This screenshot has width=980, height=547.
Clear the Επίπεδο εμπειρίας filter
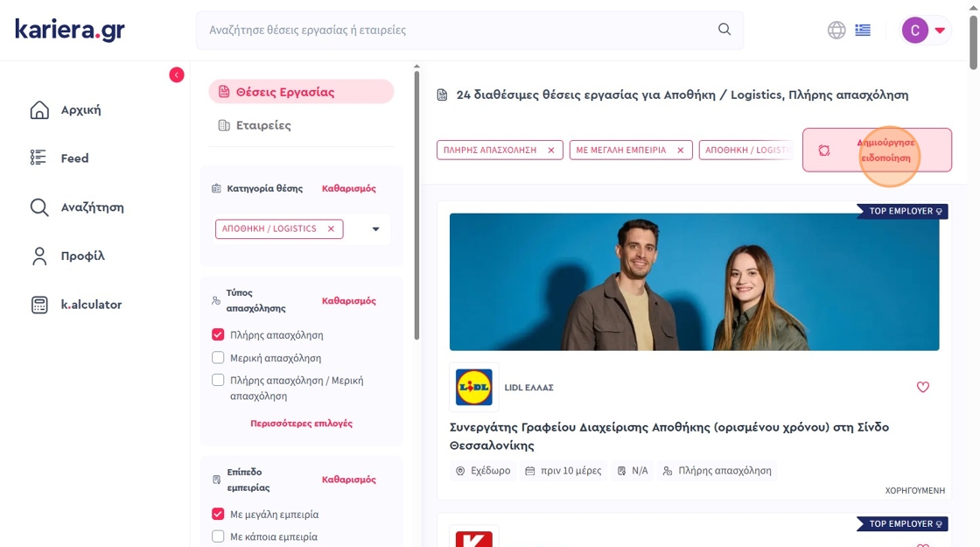click(x=349, y=480)
